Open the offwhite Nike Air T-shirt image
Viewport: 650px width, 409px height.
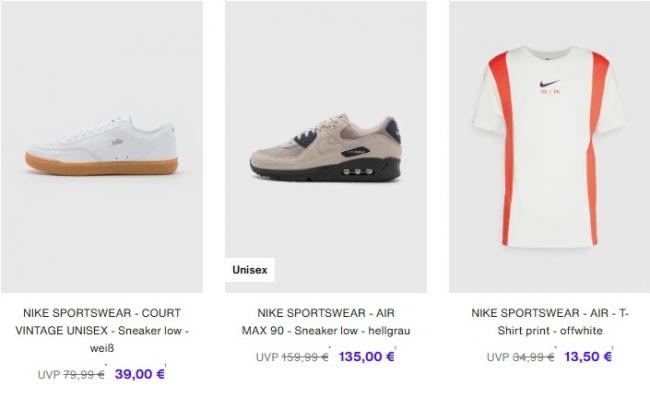(550, 147)
